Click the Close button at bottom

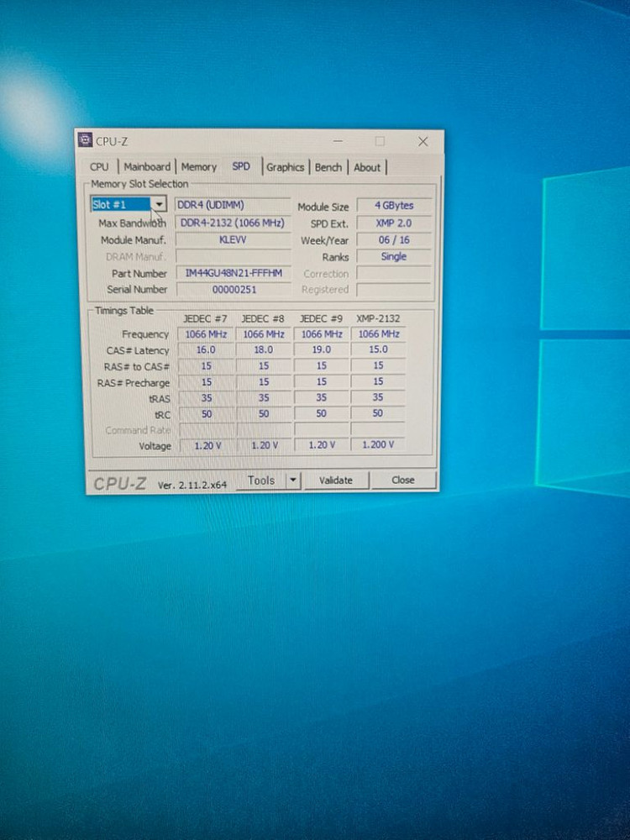click(x=403, y=480)
